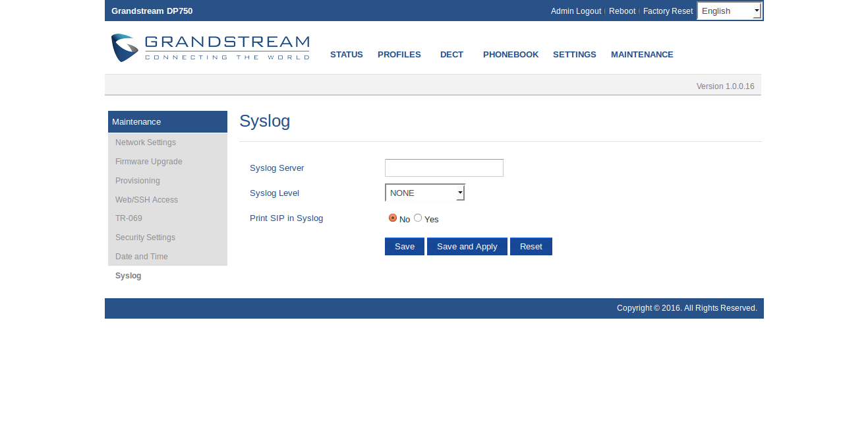
Task: Click the Factory Reset link
Action: click(x=668, y=11)
